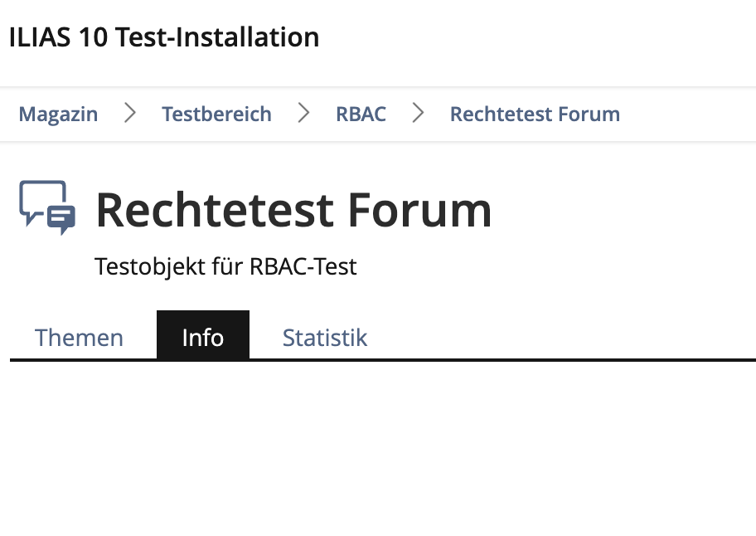Screen dimensions: 756x536
Task: Go to the RBAC breadcrumb
Action: tap(361, 114)
